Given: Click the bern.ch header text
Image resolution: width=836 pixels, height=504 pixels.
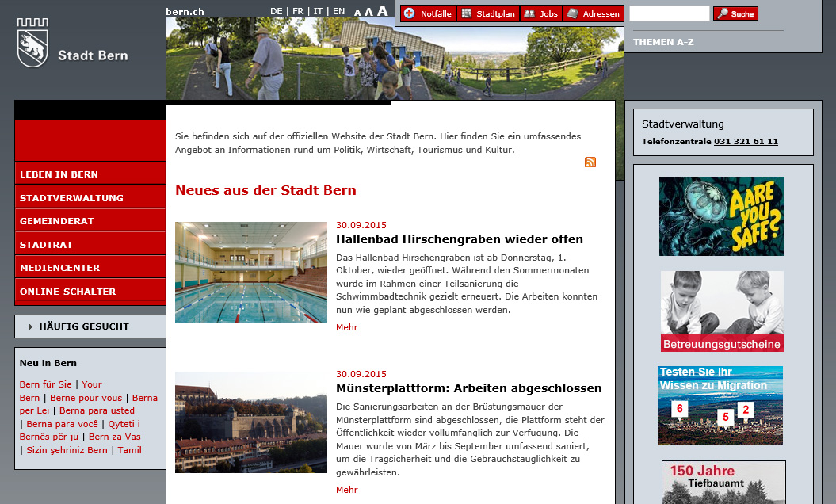Looking at the screenshot, I should (x=185, y=12).
